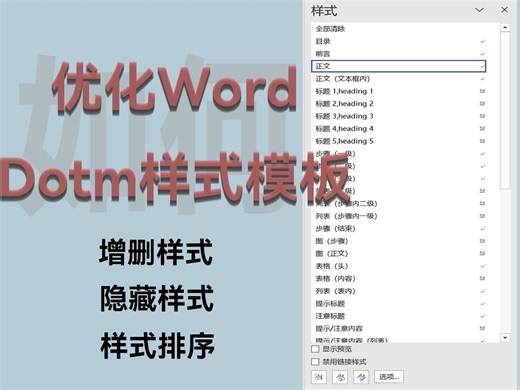
Task: Apply the 图（步骤）style
Action: [399, 241]
